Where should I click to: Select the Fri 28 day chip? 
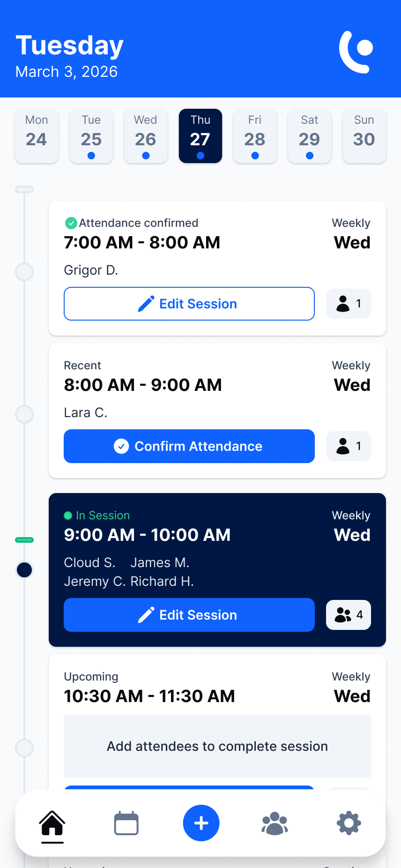255,136
